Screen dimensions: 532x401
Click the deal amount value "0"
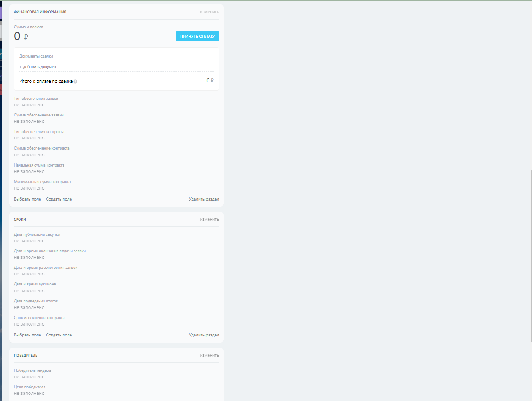(17, 37)
